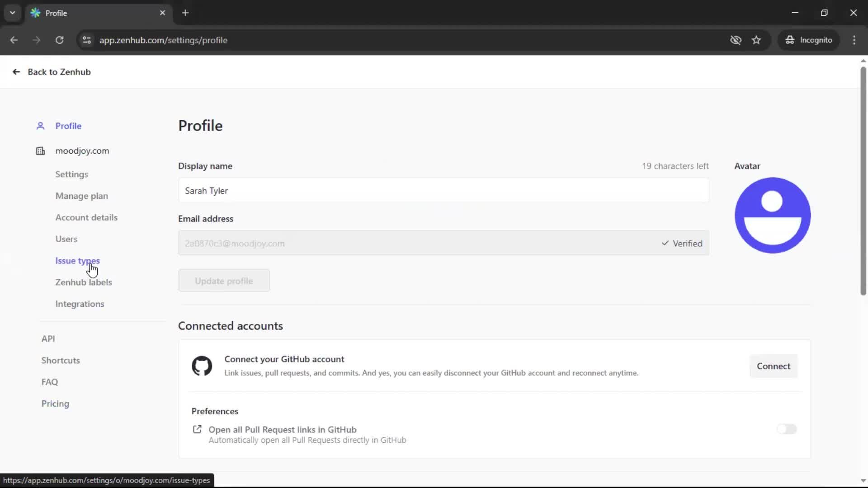The height and width of the screenshot is (488, 868).
Task: Click Connect for GitHub account
Action: pos(774,366)
